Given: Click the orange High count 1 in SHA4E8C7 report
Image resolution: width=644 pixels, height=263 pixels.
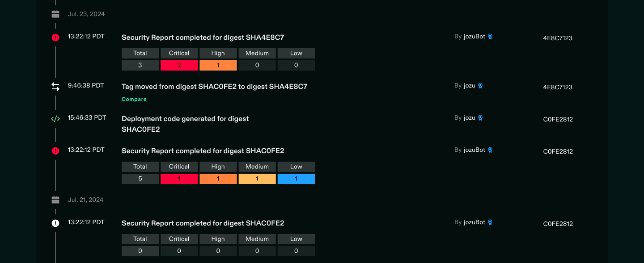Looking at the screenshot, I should click(x=218, y=65).
